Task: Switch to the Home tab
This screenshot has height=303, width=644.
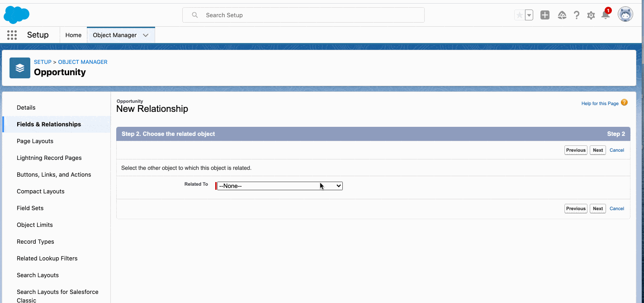Action: (73, 35)
